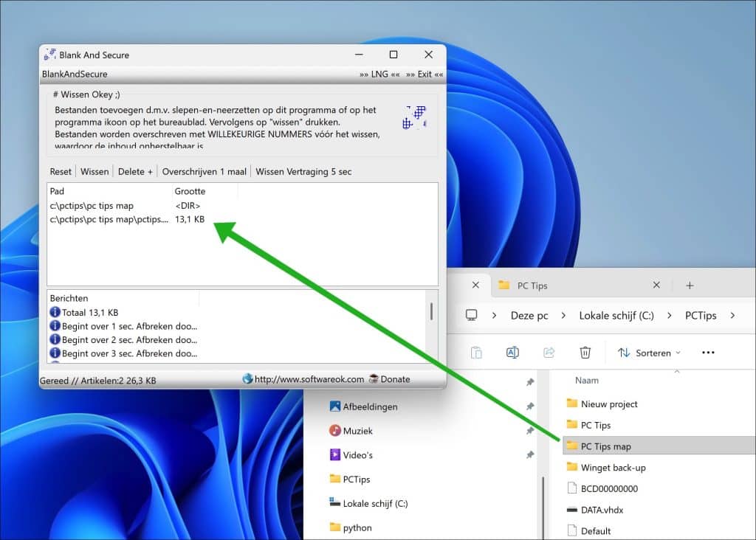Click the Reset button
This screenshot has width=756, height=540.
pyautogui.click(x=61, y=171)
